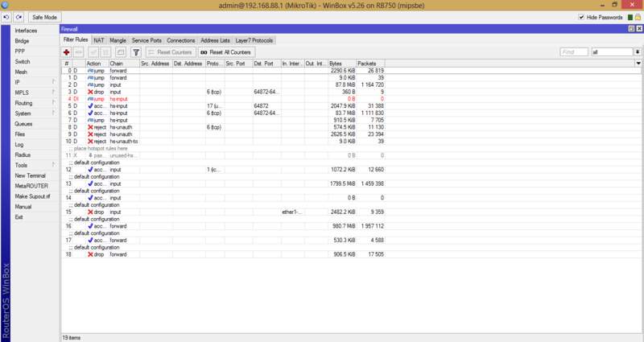
Task: Click the Remove rule minus icon
Action: click(79, 52)
